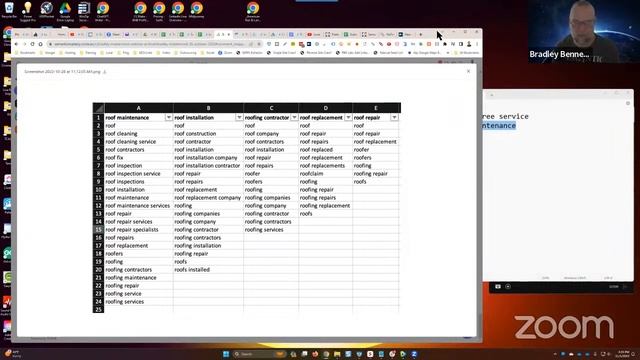The image size is (640, 360).
Task: Click cell 'roof cleaning service'
Action: (138, 142)
